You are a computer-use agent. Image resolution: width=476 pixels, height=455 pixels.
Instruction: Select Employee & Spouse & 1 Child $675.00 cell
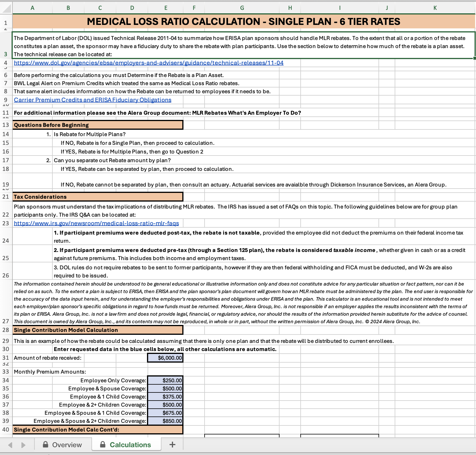[x=165, y=413]
